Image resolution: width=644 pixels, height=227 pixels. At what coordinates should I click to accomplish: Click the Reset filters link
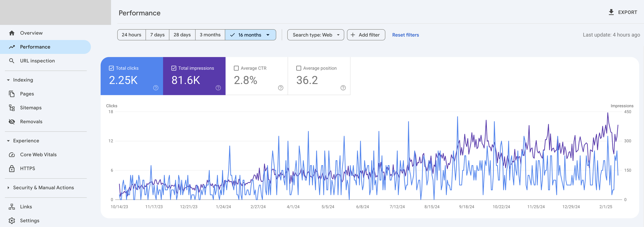tap(405, 35)
